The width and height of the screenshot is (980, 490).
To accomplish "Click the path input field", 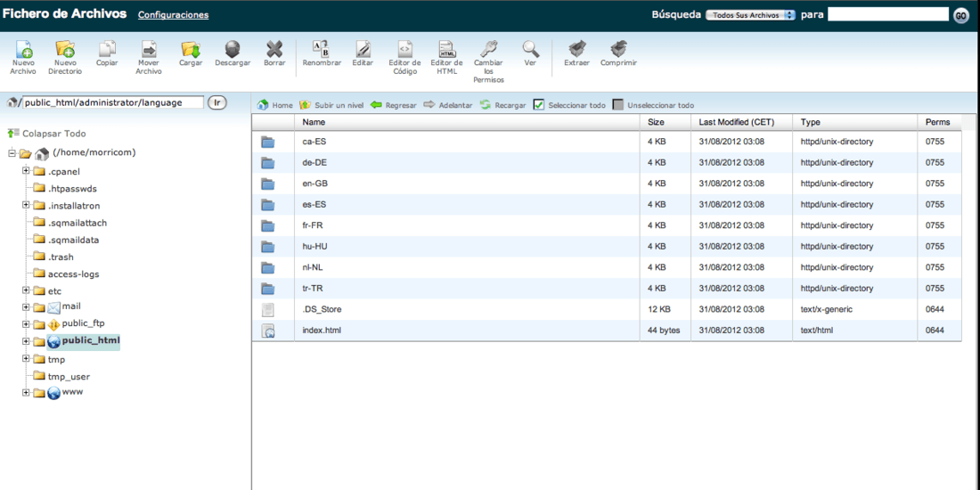I will tap(113, 102).
